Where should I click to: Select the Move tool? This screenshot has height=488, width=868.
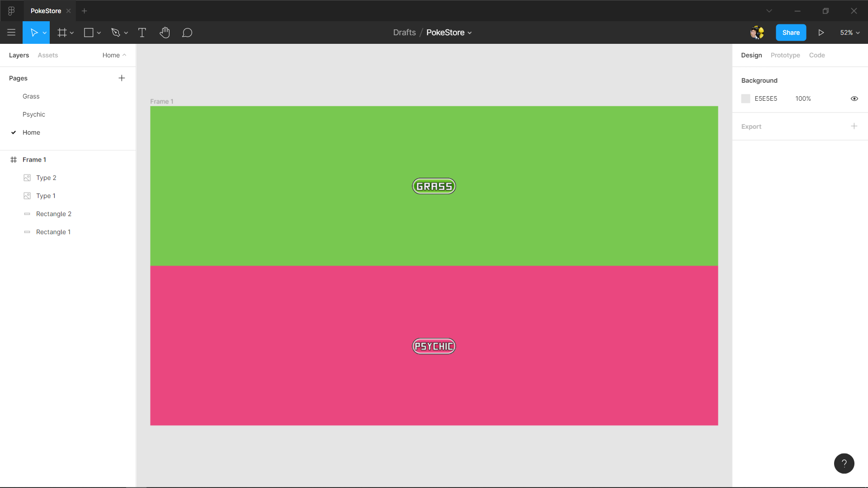(34, 33)
